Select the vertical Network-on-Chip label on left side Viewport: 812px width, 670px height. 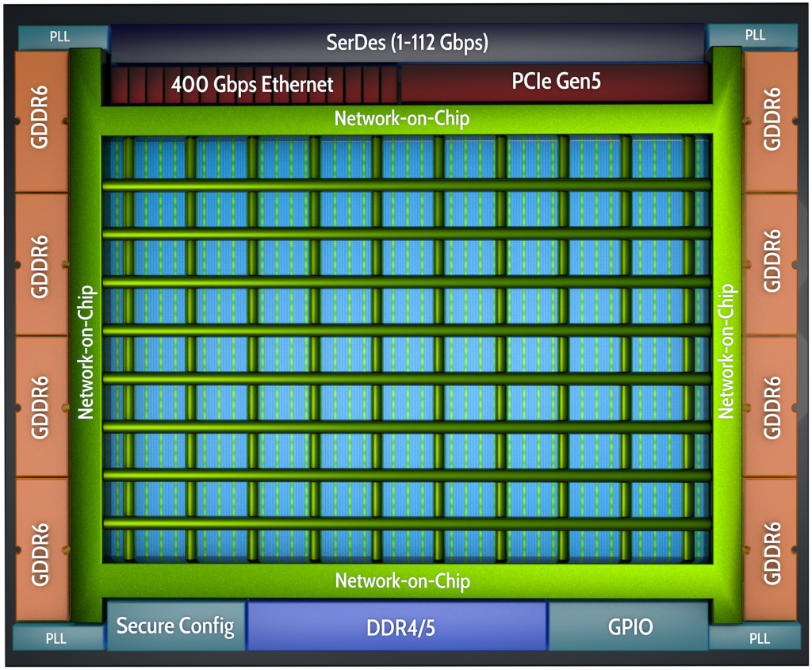(86, 351)
